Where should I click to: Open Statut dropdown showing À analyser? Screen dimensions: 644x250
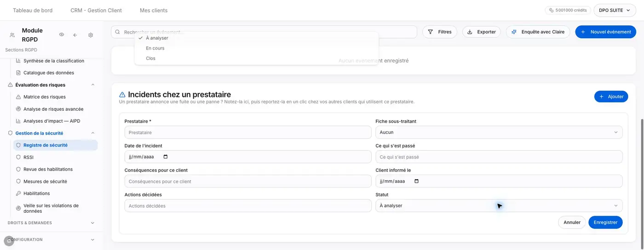click(x=499, y=205)
